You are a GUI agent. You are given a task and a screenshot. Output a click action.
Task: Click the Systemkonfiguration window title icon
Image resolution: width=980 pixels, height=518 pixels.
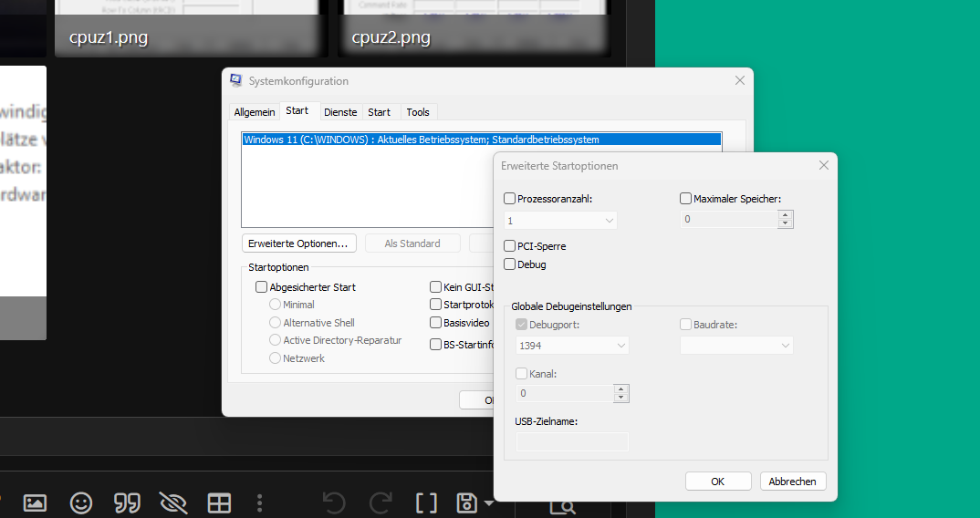[236, 80]
